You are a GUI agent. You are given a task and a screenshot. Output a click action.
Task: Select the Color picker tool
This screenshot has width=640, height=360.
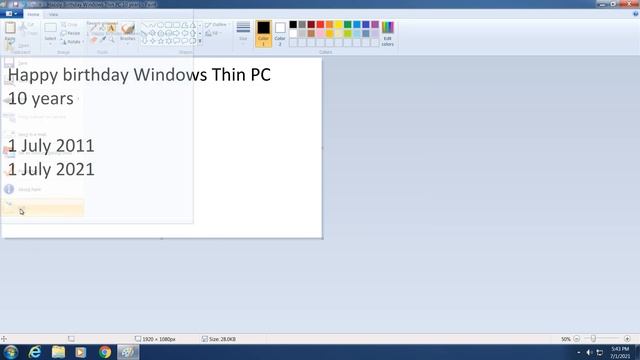click(x=102, y=40)
